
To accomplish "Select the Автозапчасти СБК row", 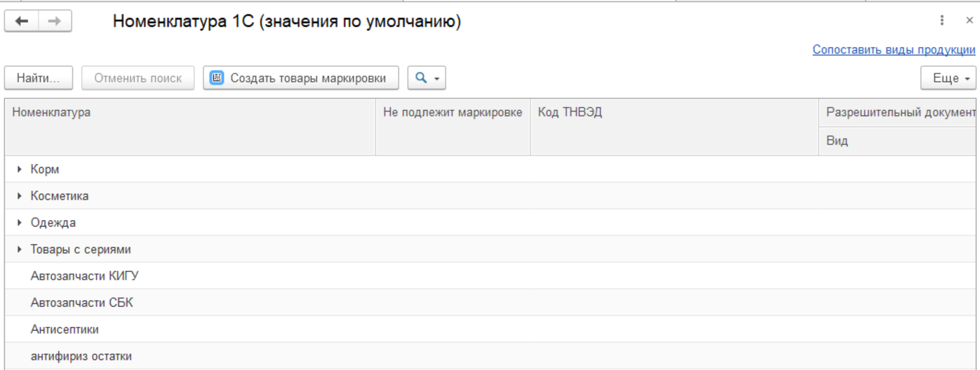I will tap(82, 303).
